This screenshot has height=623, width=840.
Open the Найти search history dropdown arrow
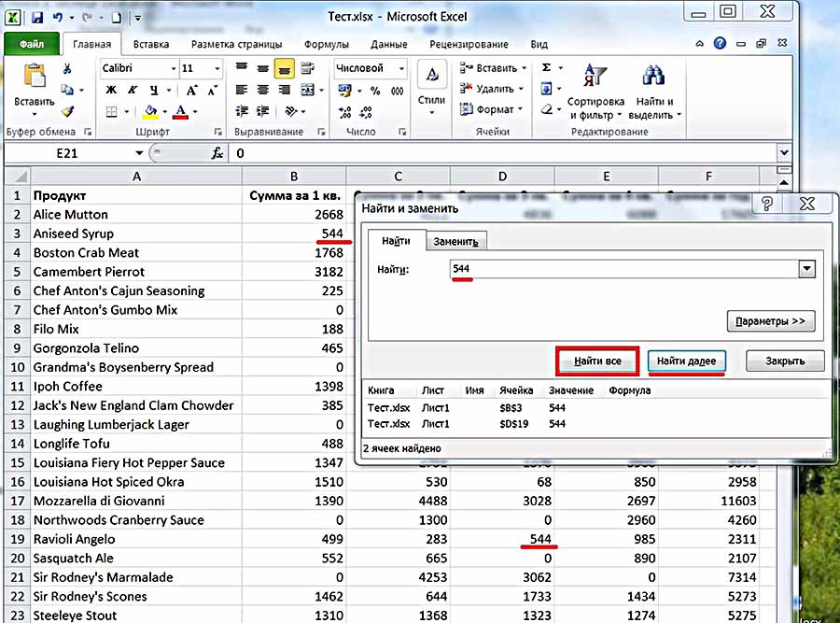[x=807, y=269]
